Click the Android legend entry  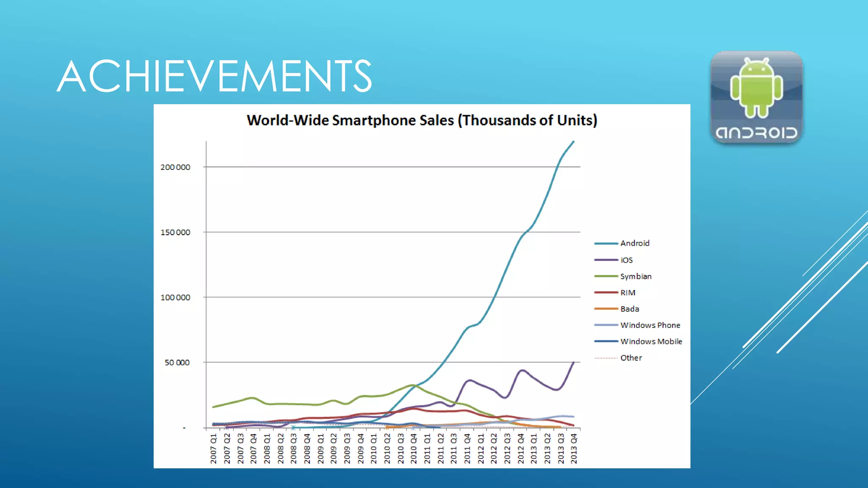(634, 243)
